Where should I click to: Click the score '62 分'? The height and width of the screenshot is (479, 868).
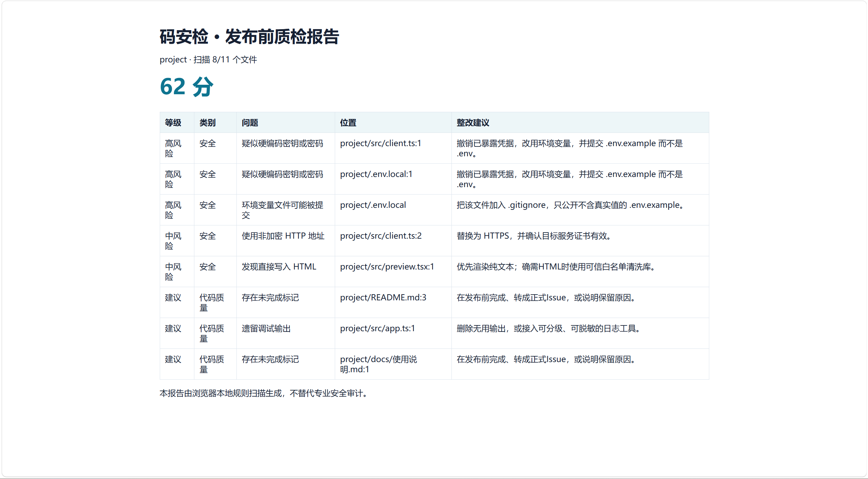tap(187, 86)
